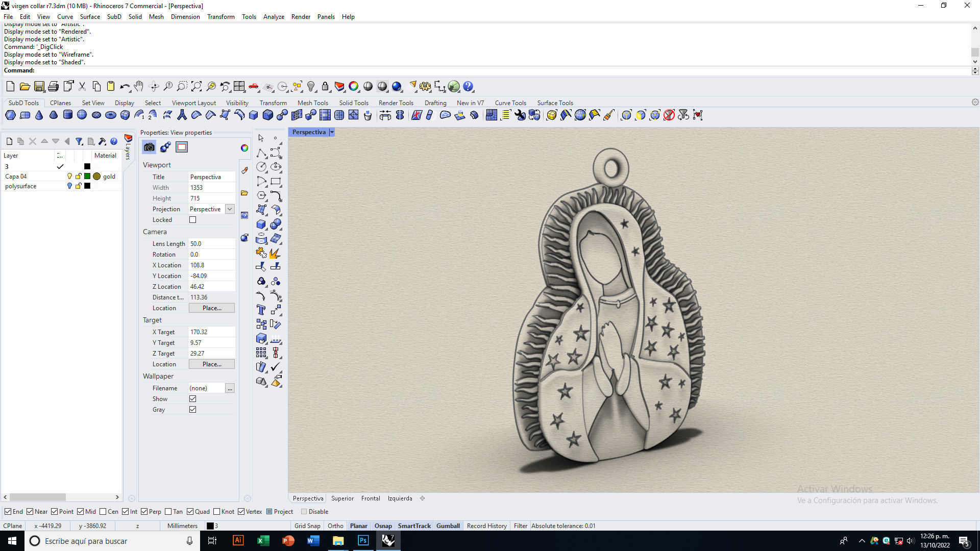Toggle the Locked checkbox in Viewport
Viewport: 980px width, 551px height.
click(x=193, y=220)
